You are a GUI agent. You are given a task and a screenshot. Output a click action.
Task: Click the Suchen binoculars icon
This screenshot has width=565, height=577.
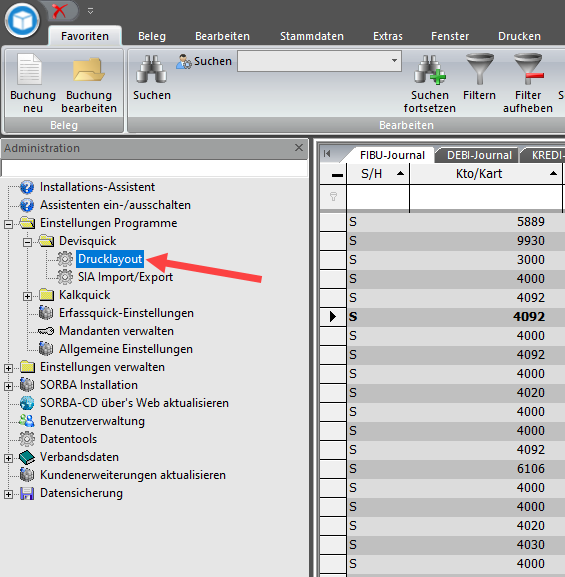151,69
